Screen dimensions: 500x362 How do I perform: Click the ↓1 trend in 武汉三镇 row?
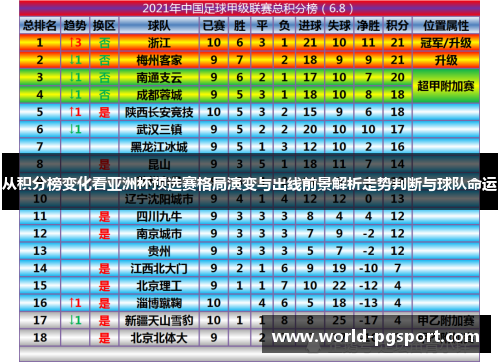75,129
